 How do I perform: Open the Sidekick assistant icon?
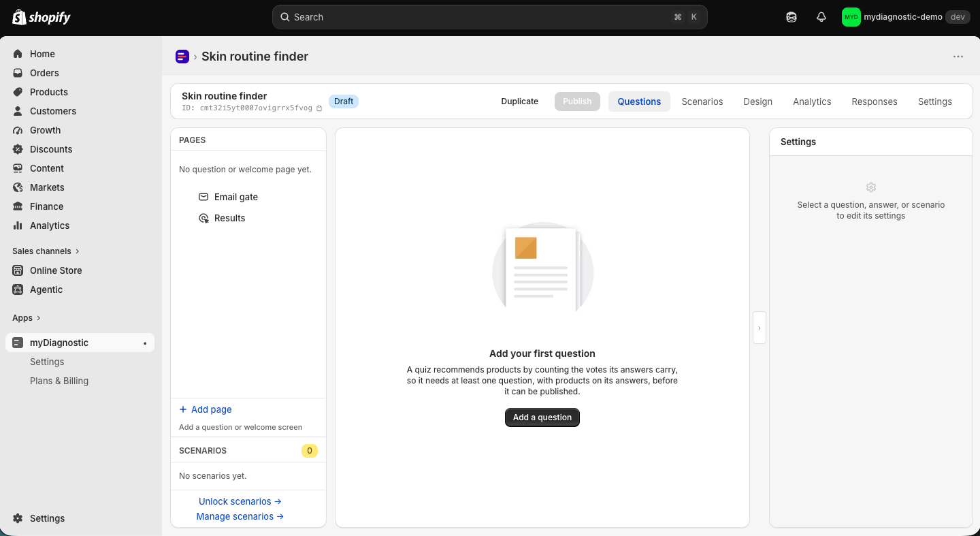[x=791, y=17]
